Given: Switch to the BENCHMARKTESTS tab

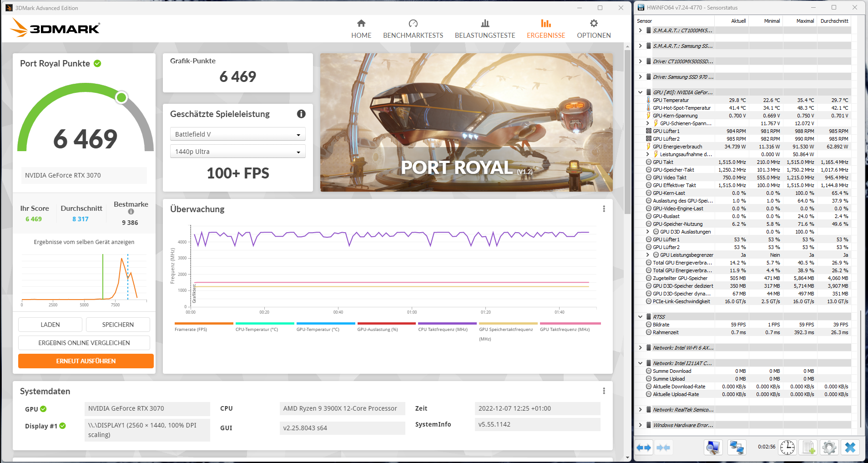Looking at the screenshot, I should (x=413, y=29).
